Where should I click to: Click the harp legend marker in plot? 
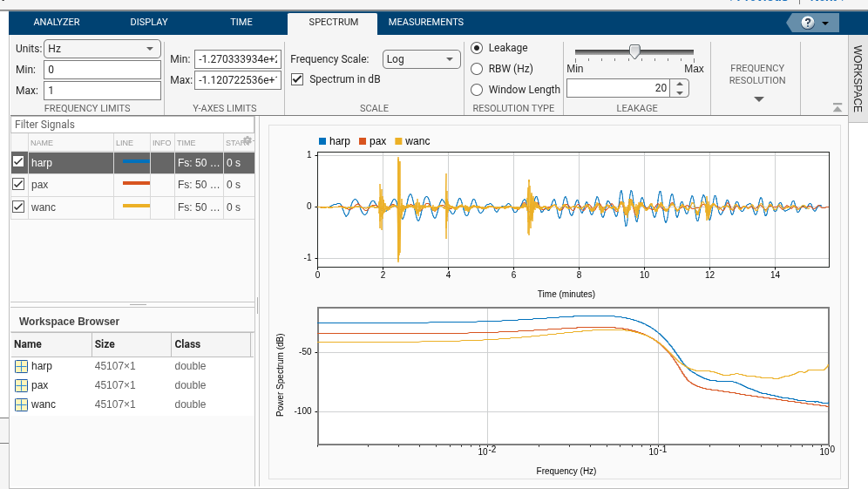tap(322, 141)
